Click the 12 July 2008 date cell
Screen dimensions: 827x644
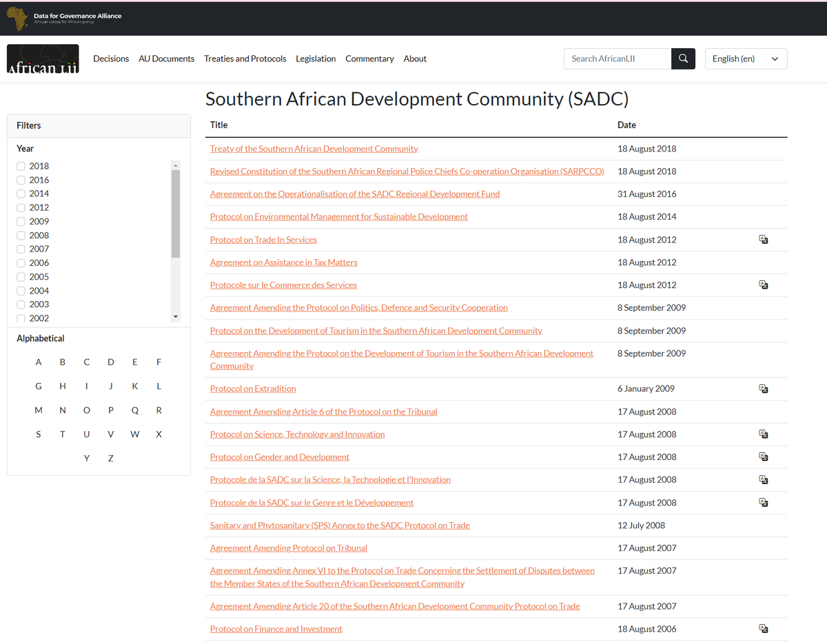(642, 526)
